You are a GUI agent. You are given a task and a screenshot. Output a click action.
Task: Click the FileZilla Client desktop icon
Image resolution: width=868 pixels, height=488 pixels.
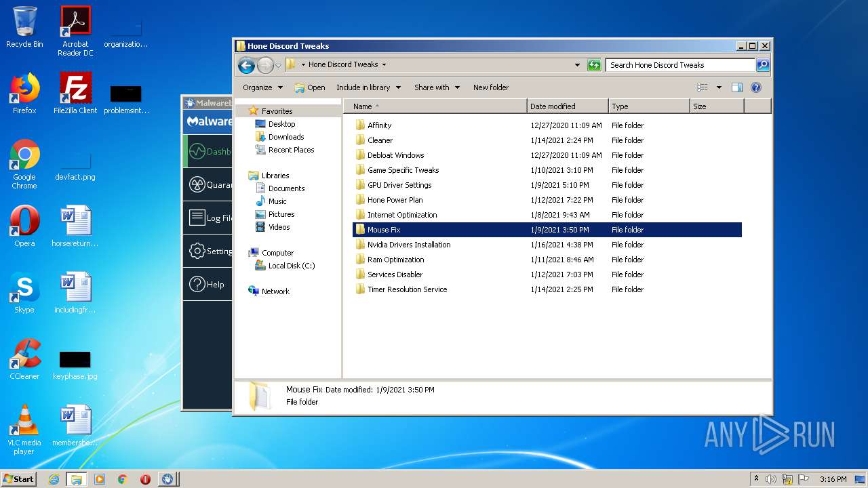[75, 94]
